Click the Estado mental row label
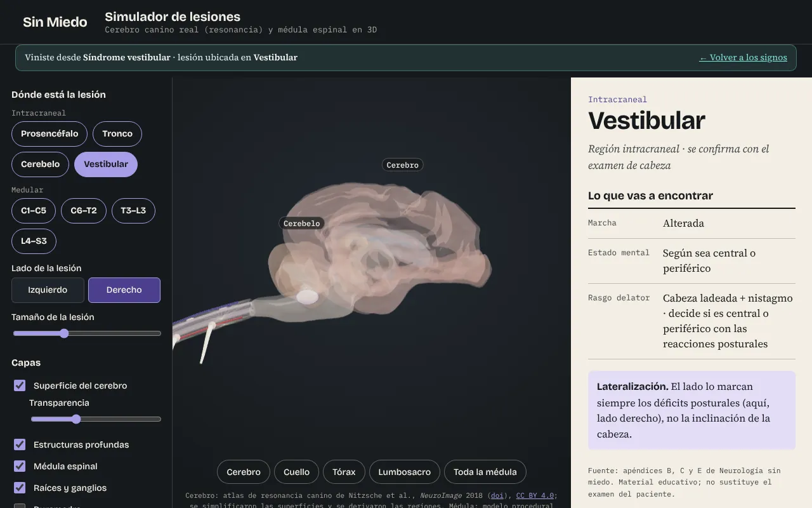Viewport: 812px width, 508px height. pos(619,253)
